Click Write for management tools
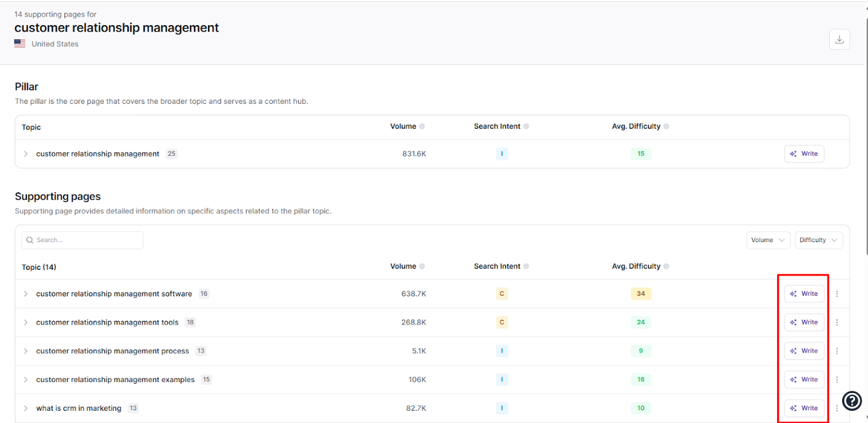This screenshot has width=868, height=423. tap(804, 322)
